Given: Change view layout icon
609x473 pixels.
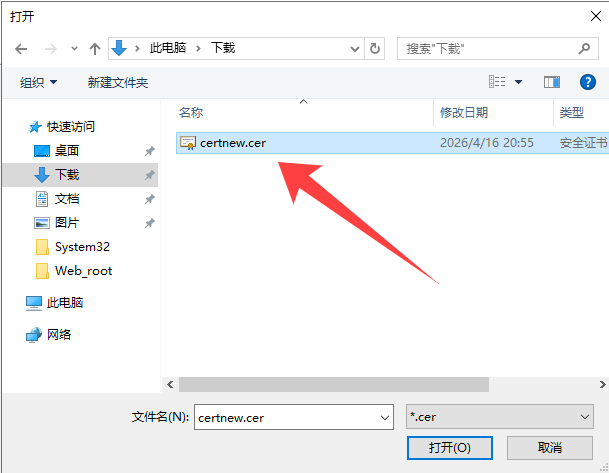Looking at the screenshot, I should coord(497,82).
